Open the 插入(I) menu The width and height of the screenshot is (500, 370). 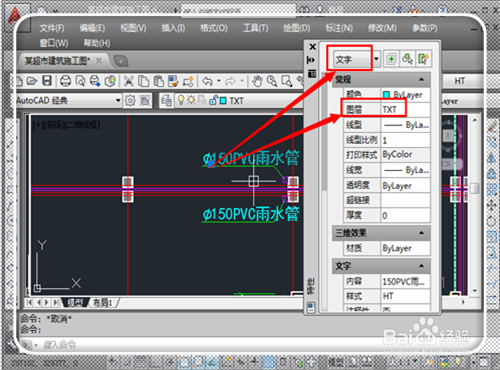click(x=173, y=28)
